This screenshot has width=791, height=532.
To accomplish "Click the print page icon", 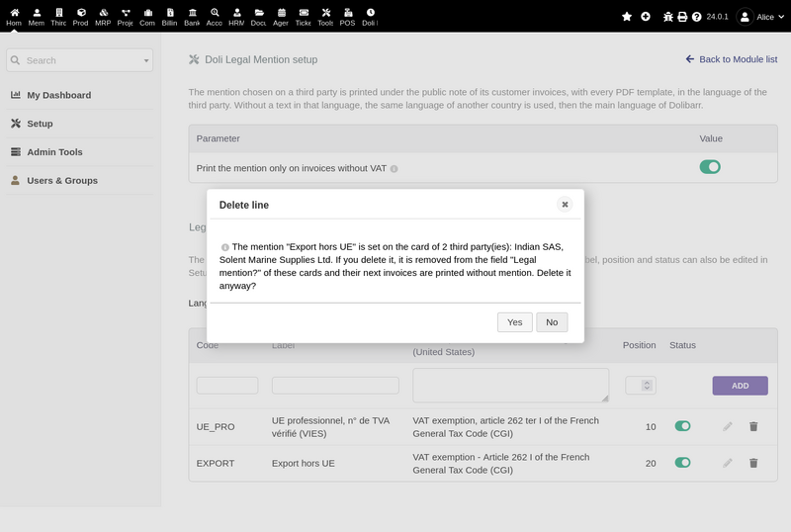I will tap(682, 17).
